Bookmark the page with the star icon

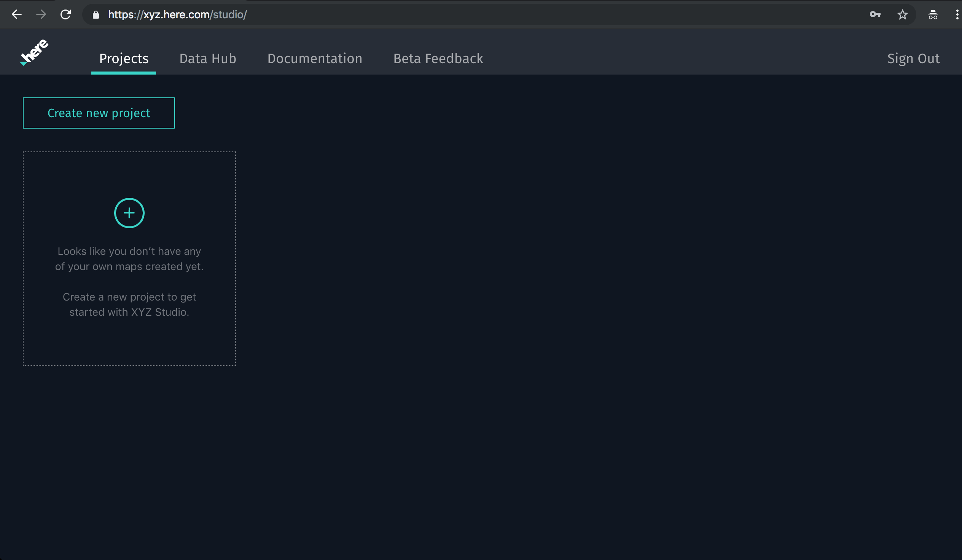tap(902, 14)
